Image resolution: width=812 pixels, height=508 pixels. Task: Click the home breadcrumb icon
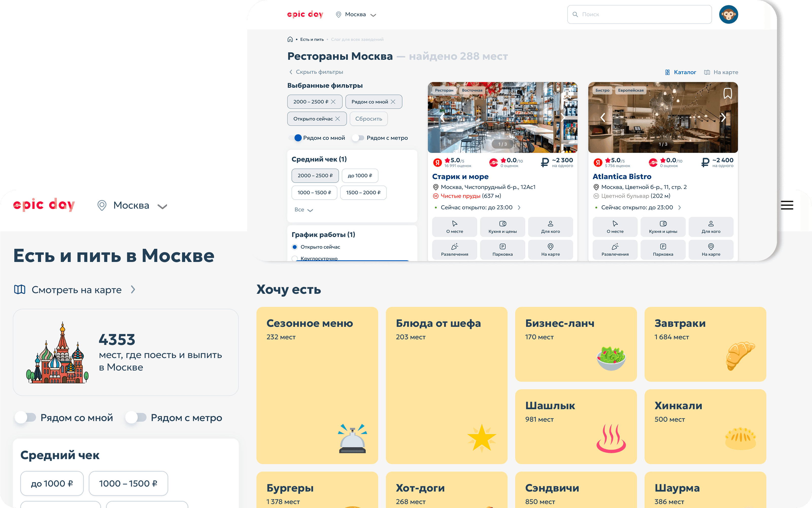tap(290, 39)
